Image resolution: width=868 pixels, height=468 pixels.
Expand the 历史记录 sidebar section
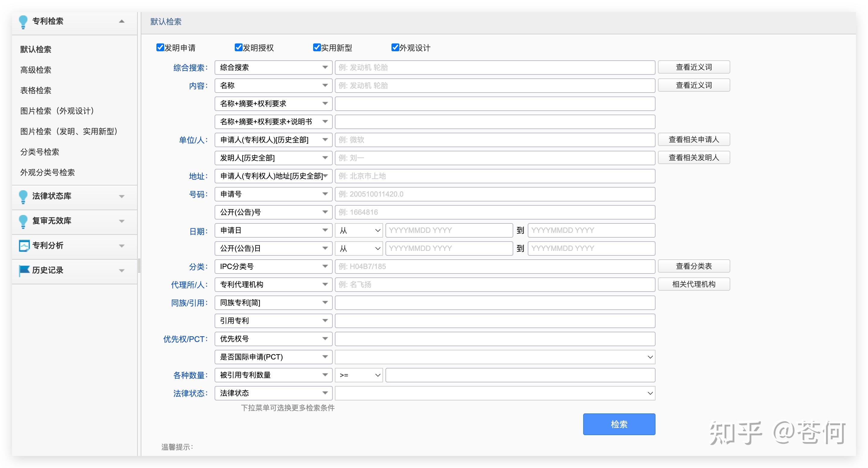point(121,270)
